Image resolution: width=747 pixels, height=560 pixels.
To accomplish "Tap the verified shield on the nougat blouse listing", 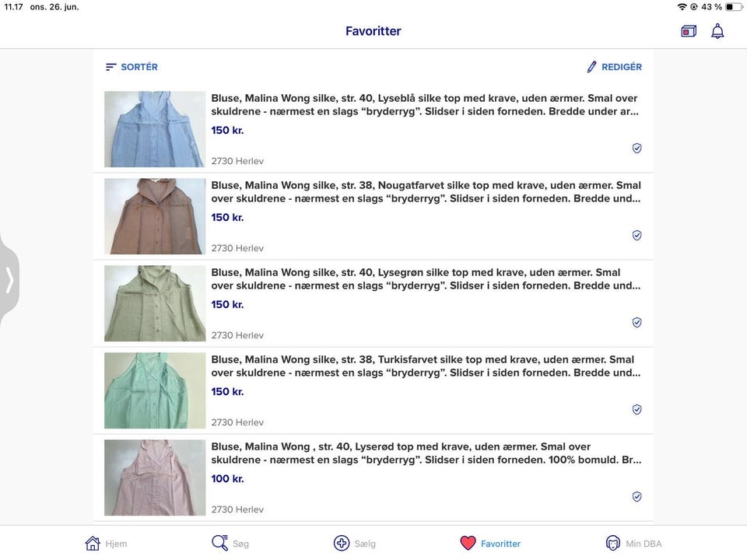I will point(637,235).
